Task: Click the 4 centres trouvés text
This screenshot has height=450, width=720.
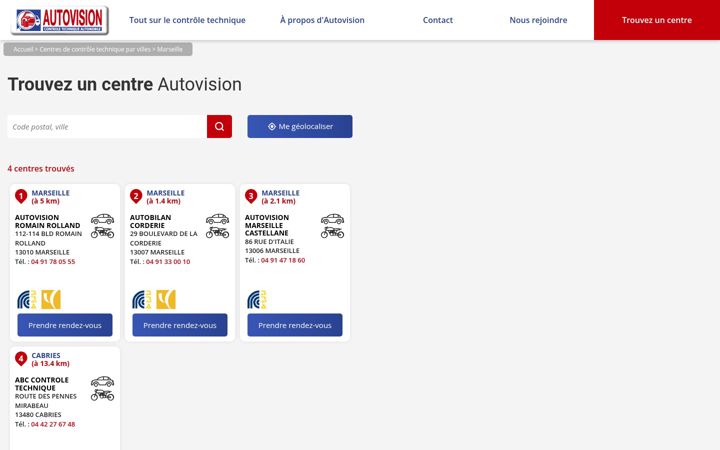Action: click(41, 169)
